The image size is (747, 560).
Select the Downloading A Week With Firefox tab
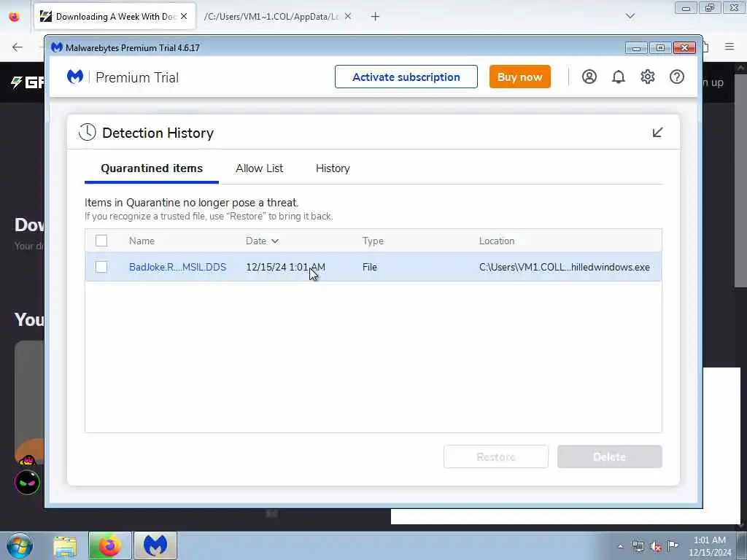(x=115, y=16)
